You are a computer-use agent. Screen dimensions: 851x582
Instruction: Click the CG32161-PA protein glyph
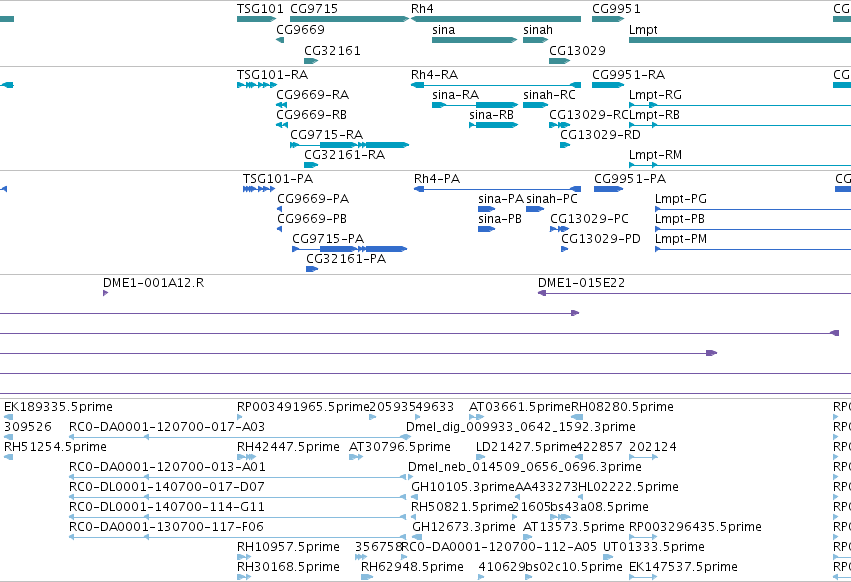pyautogui.click(x=312, y=269)
